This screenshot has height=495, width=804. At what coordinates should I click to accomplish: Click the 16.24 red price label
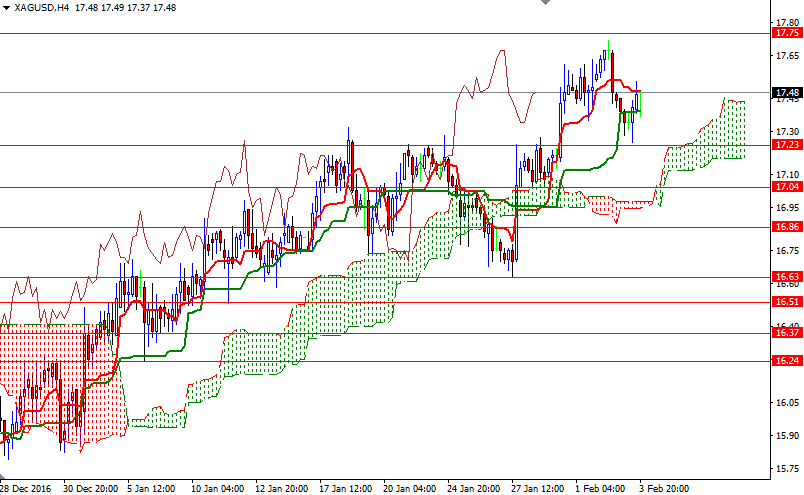787,361
